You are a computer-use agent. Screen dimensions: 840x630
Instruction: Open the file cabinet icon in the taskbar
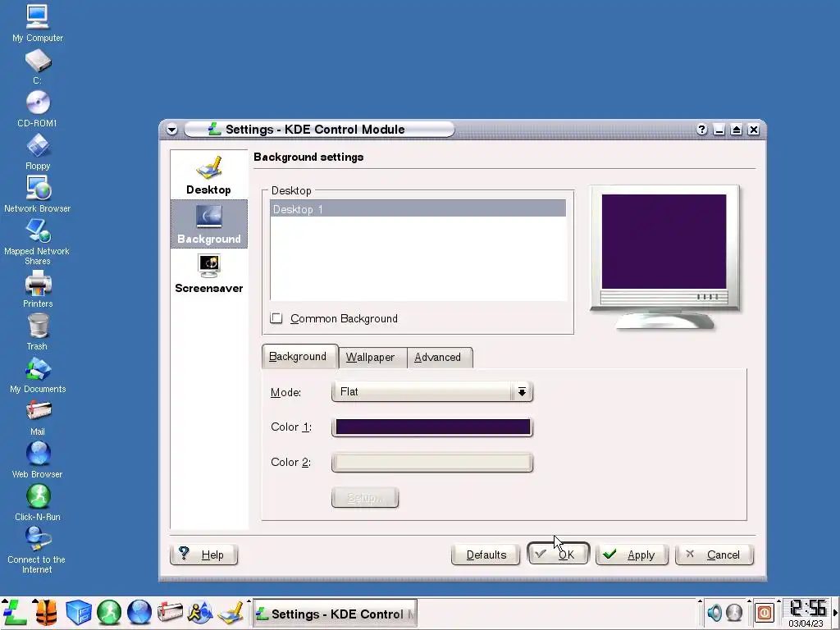78,612
